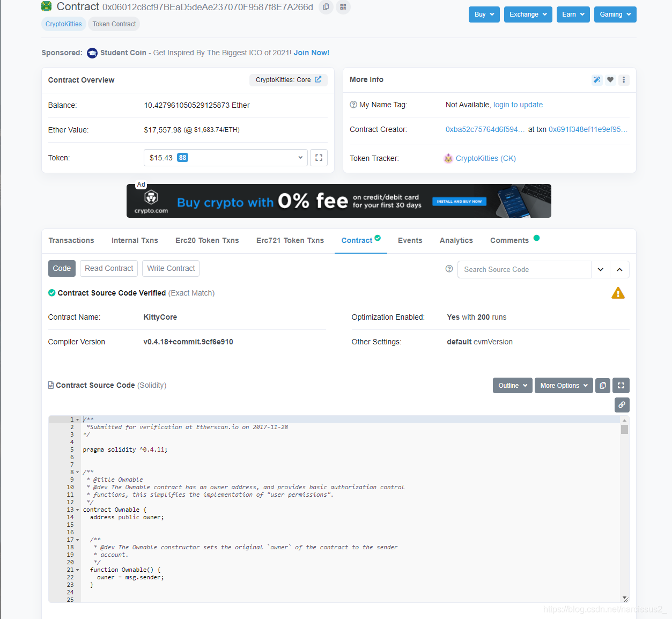This screenshot has height=619, width=672.
Task: Select the Contract tab
Action: [x=361, y=240]
